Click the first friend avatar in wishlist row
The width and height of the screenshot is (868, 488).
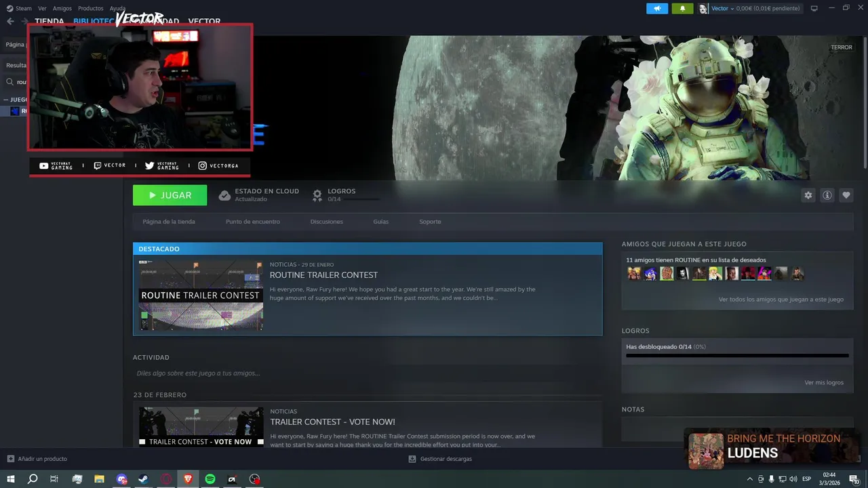[634, 274]
